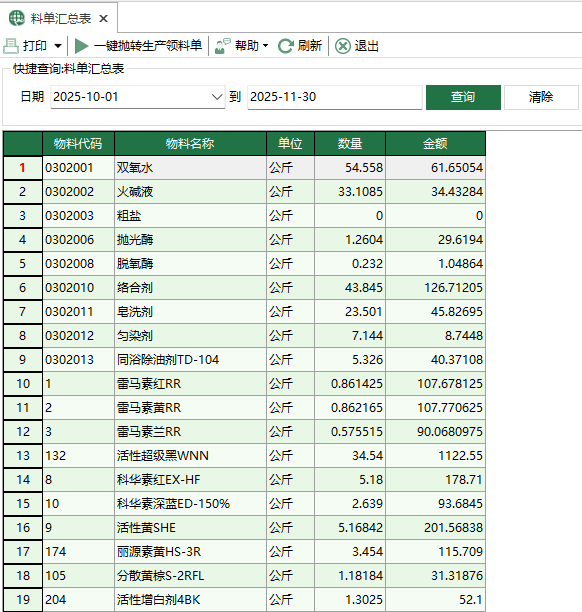Click material code 132

[78, 456]
